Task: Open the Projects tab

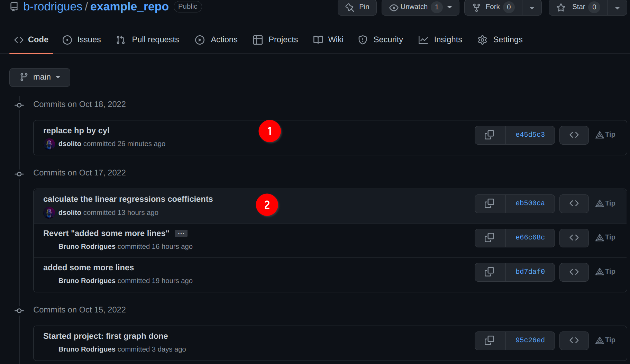Action: click(x=275, y=40)
